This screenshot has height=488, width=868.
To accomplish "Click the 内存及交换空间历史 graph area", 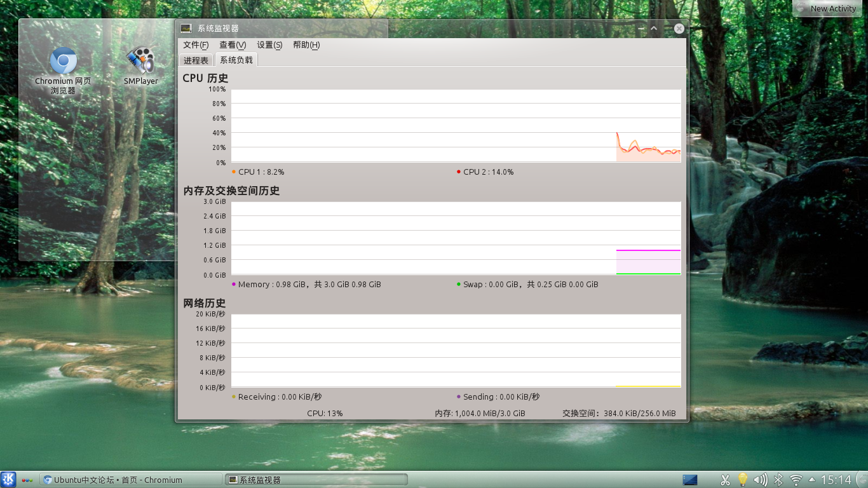I will pyautogui.click(x=456, y=238).
